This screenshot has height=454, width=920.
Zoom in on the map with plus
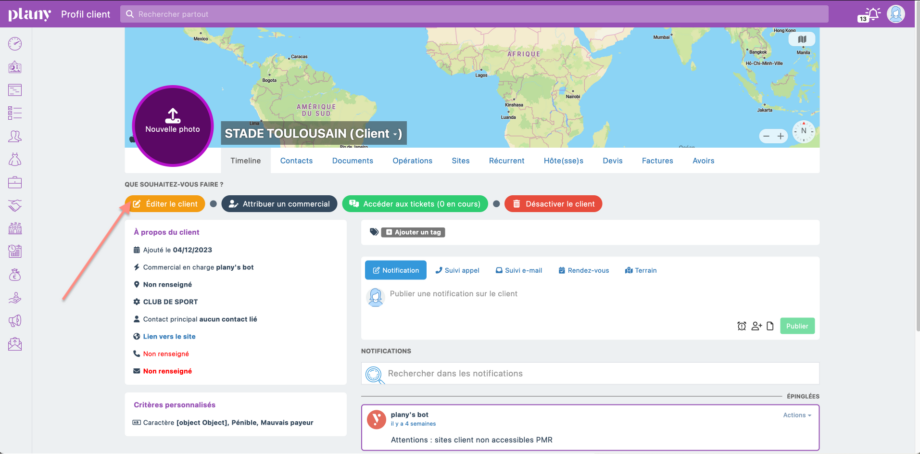coord(780,135)
